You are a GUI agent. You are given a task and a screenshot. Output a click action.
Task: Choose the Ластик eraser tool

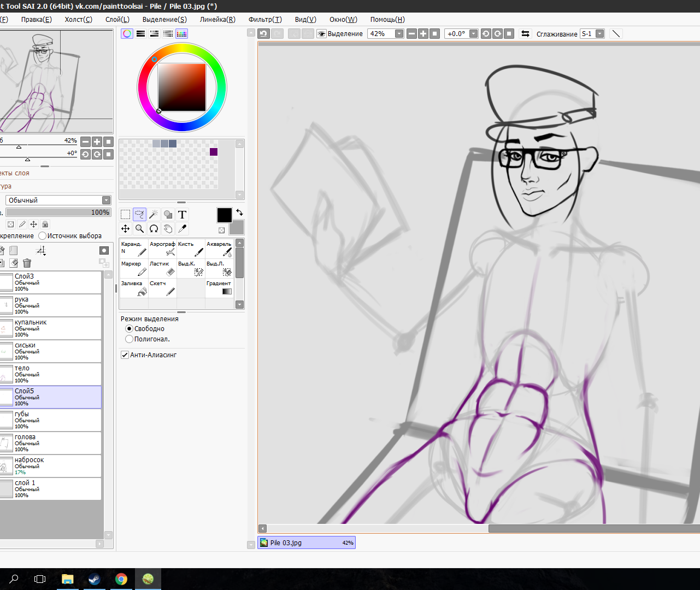point(162,268)
